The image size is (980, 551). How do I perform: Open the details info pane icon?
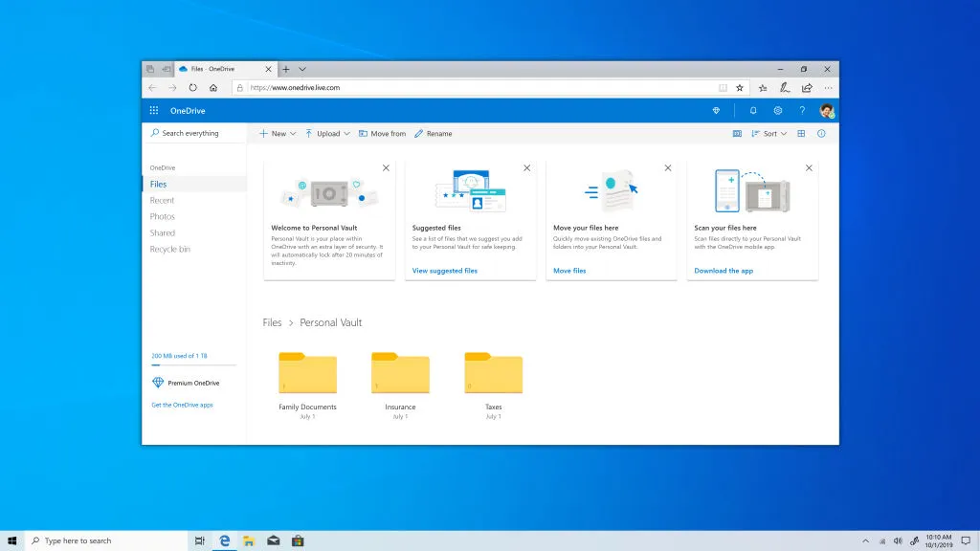821,134
